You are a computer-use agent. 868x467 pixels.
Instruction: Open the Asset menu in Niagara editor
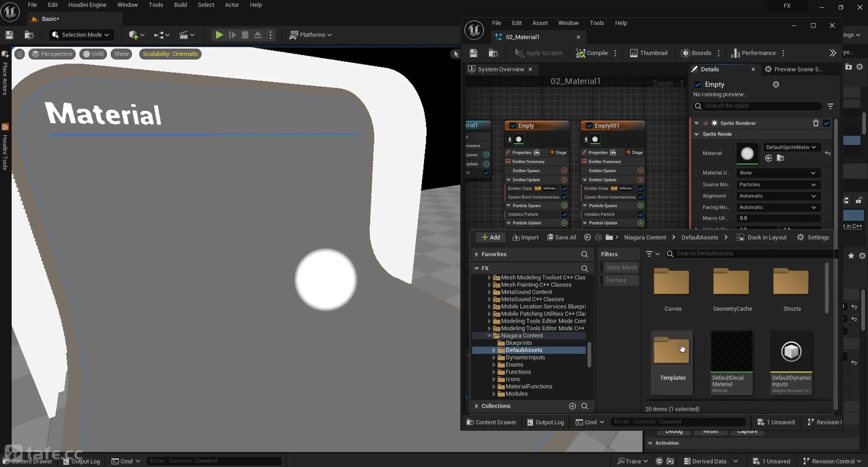pyautogui.click(x=539, y=23)
